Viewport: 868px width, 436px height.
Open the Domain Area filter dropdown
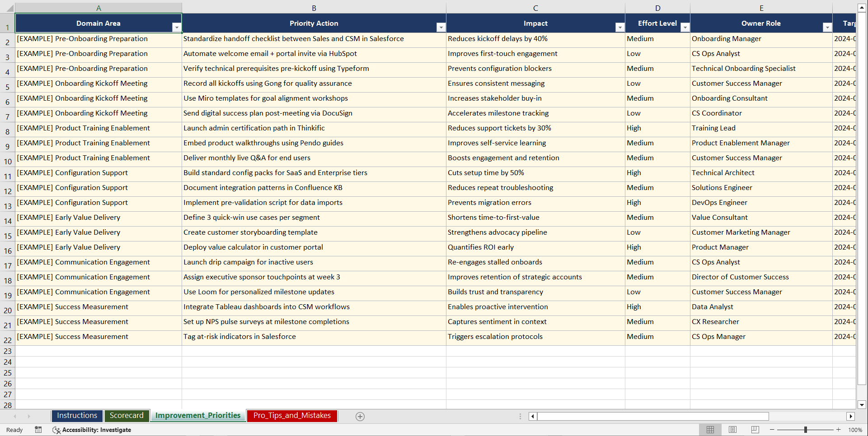click(177, 27)
